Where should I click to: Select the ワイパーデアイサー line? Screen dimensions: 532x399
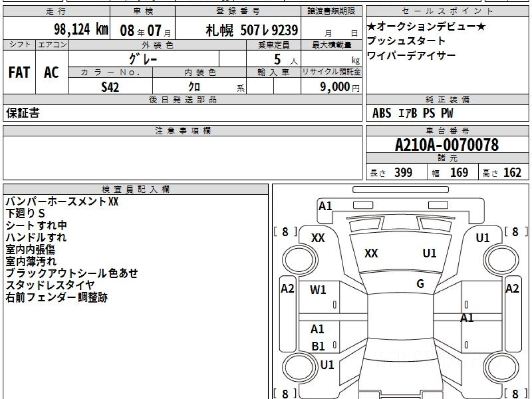click(x=411, y=55)
